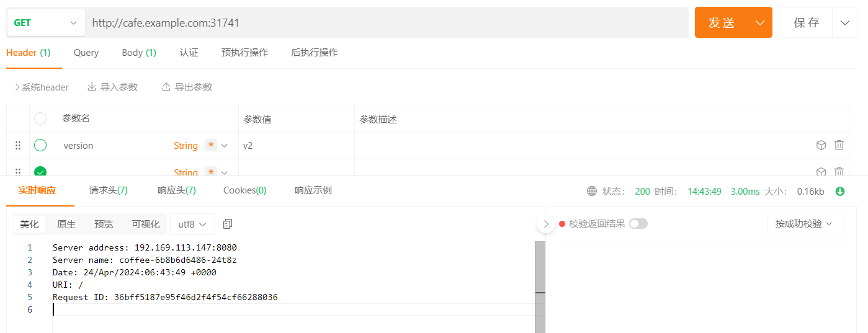Open the Cookies(0) response tab
This screenshot has width=868, height=333.
click(x=244, y=190)
